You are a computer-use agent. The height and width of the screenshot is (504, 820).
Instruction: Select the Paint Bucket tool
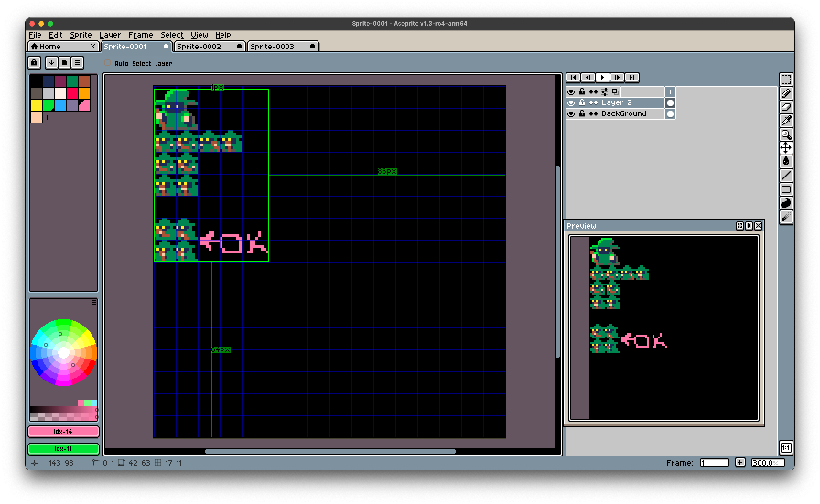[x=786, y=162]
